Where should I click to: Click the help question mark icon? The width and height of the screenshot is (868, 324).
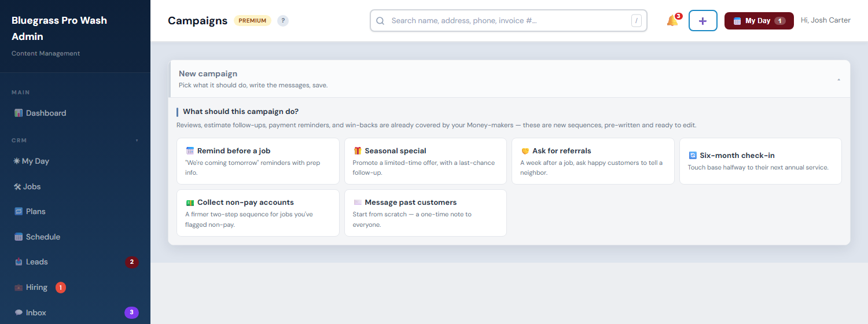[x=283, y=21]
